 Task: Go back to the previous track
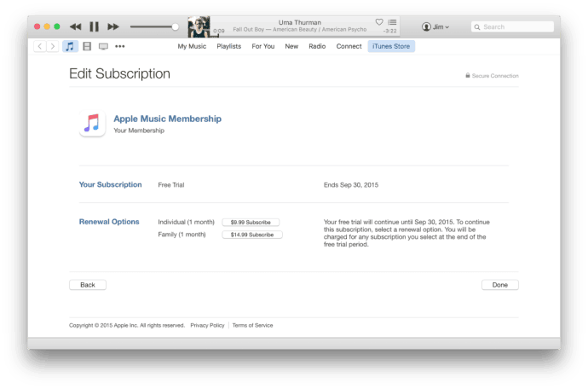click(x=75, y=27)
